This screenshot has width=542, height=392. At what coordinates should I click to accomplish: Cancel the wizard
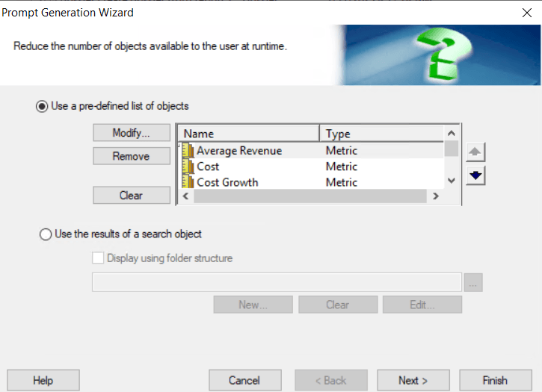point(244,380)
